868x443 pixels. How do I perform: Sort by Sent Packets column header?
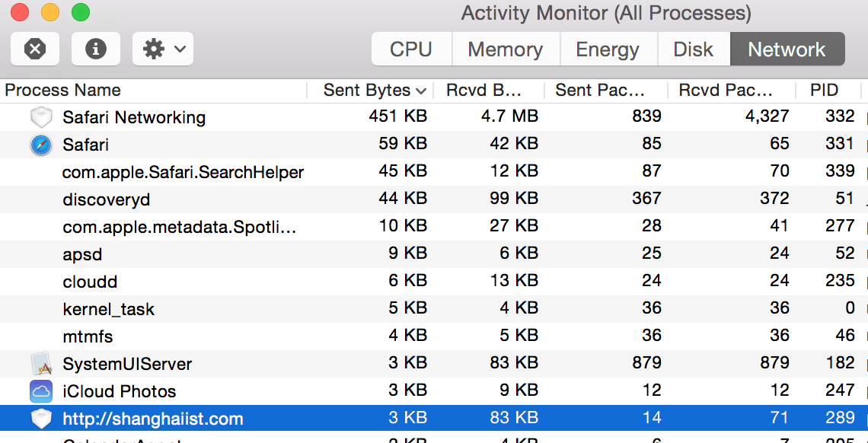(x=605, y=91)
